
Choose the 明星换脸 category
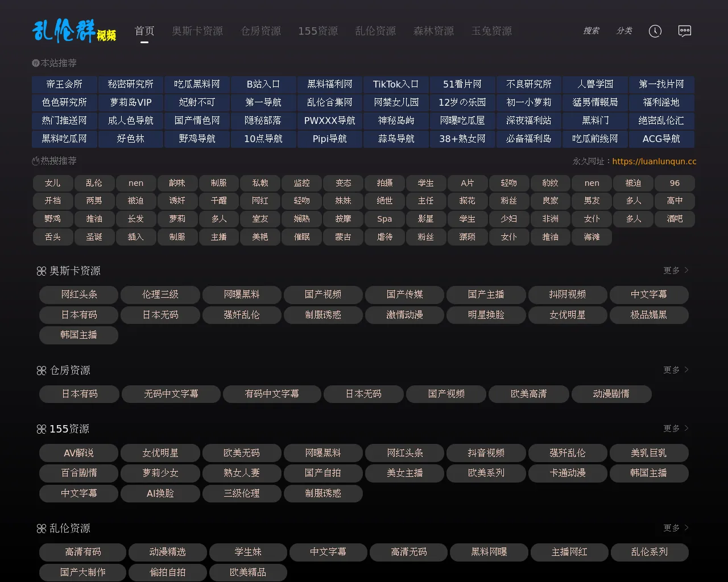coord(486,315)
